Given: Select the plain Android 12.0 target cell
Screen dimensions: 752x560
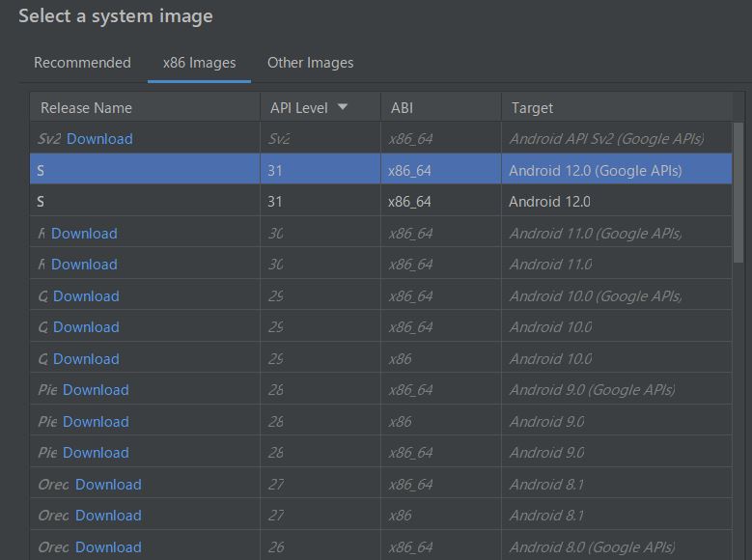Looking at the screenshot, I should tap(617, 201).
